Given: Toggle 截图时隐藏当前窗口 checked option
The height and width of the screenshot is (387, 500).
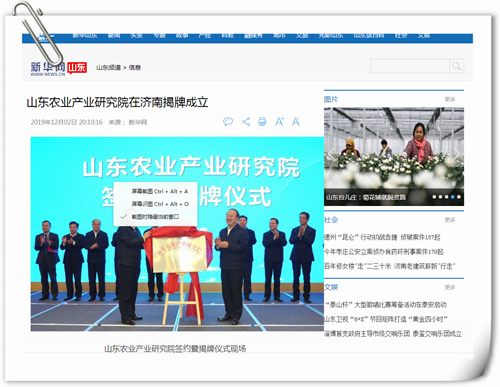Looking at the screenshot, I should 155,217.
